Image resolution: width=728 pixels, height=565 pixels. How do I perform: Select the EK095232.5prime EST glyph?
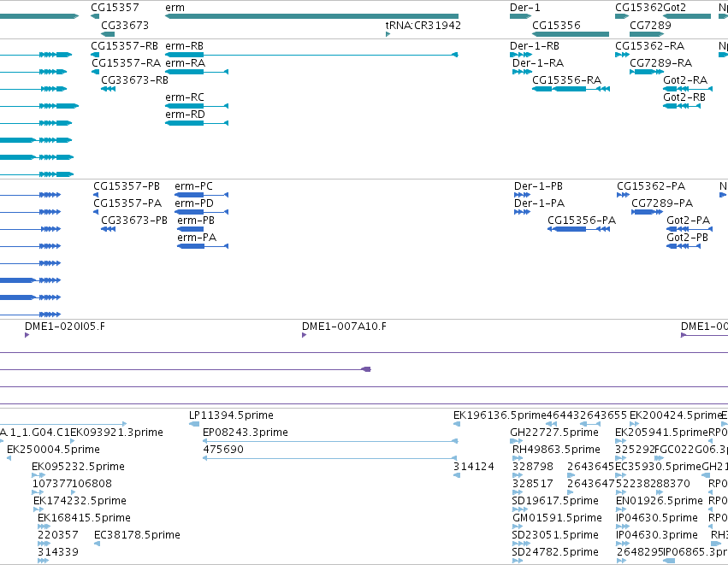[38, 475]
